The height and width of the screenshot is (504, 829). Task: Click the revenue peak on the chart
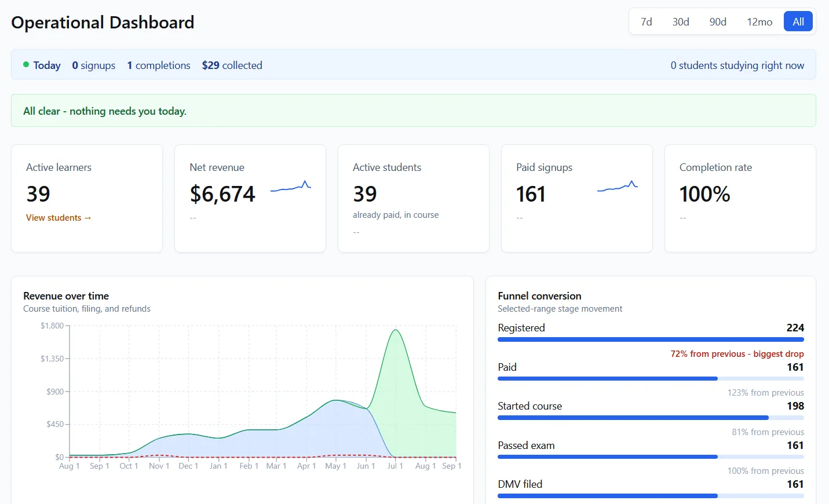click(396, 330)
